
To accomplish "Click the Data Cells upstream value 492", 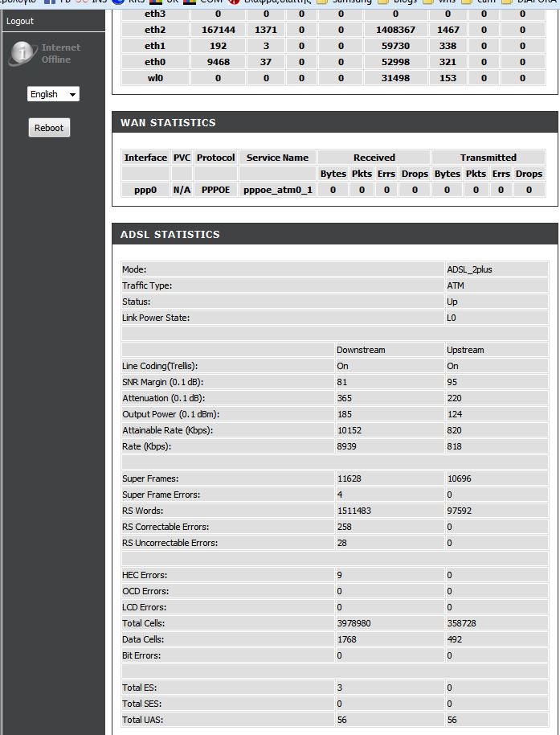I will 455,639.
